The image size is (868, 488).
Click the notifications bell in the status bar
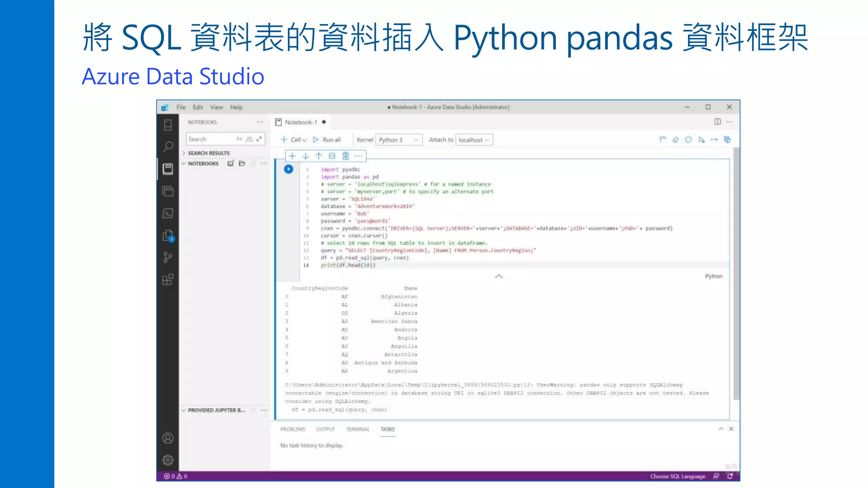pyautogui.click(x=730, y=476)
